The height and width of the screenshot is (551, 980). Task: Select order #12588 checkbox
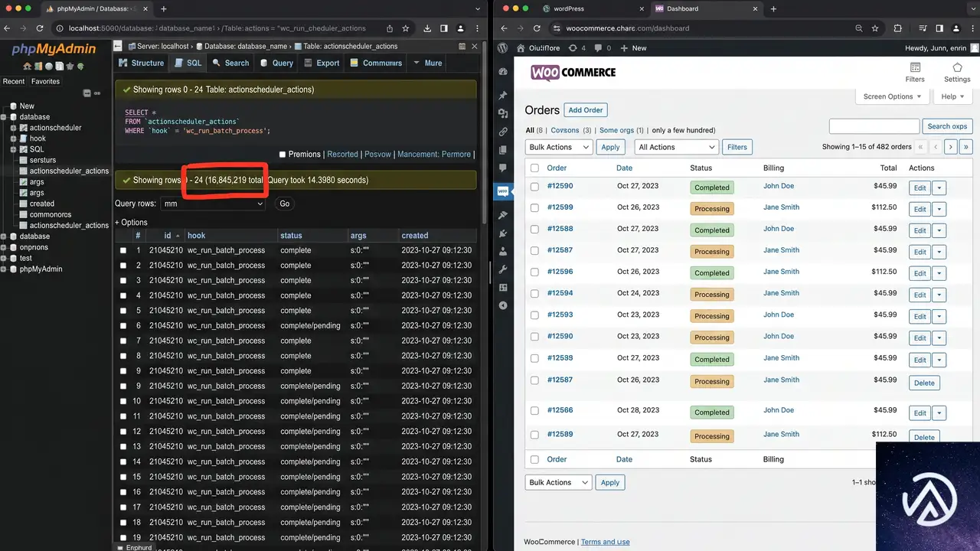534,229
